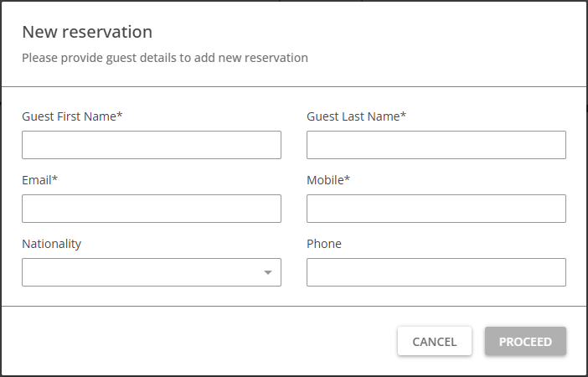Click the required asterisk beside Mobile
Image resolution: width=588 pixels, height=377 pixels.
click(x=346, y=179)
